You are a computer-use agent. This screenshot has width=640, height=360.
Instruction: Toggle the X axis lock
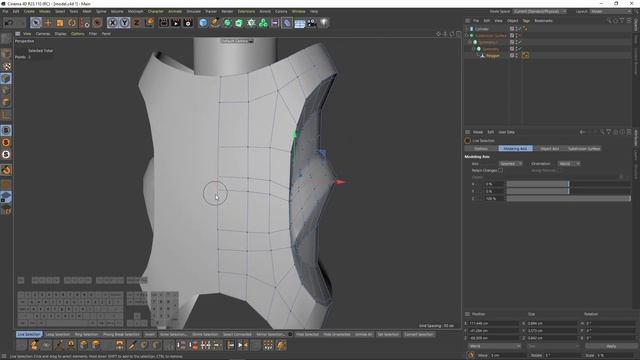pyautogui.click(x=113, y=22)
